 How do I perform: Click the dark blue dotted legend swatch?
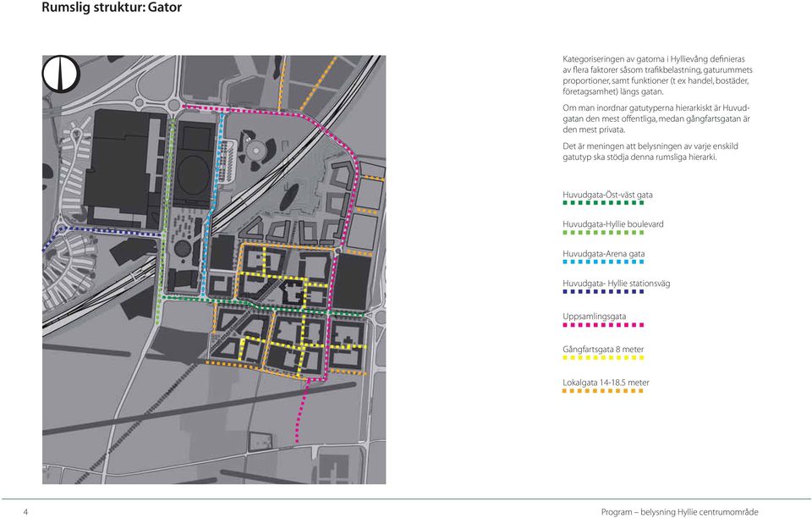tap(603, 292)
